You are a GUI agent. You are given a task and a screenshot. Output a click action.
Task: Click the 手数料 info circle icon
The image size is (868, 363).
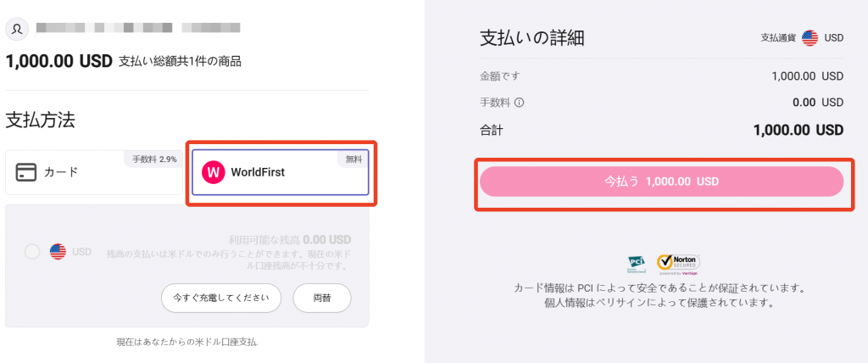(x=520, y=103)
